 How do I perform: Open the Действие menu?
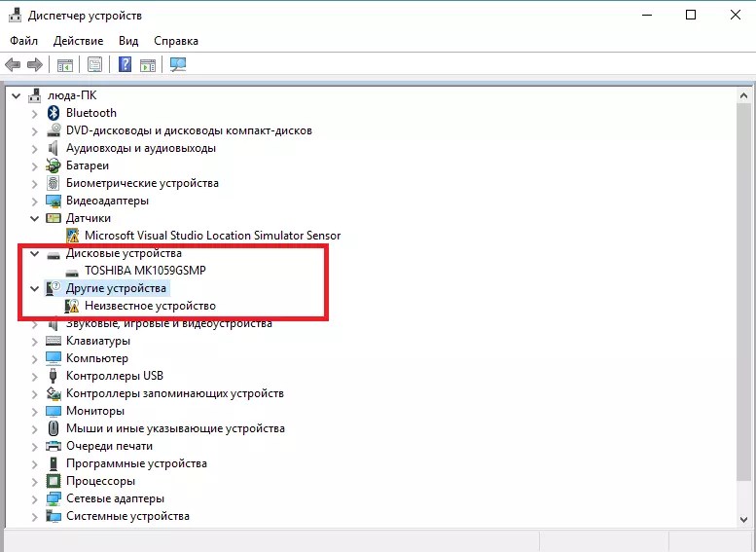pyautogui.click(x=78, y=41)
